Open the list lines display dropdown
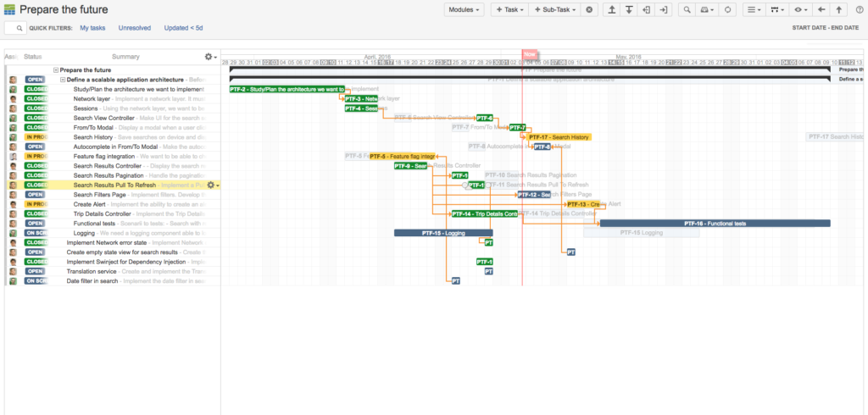 tap(754, 9)
